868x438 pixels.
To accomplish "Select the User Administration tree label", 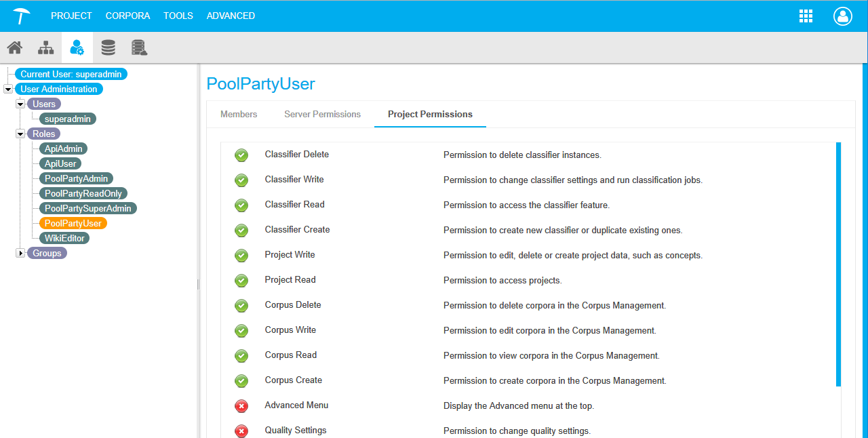I will [x=59, y=89].
